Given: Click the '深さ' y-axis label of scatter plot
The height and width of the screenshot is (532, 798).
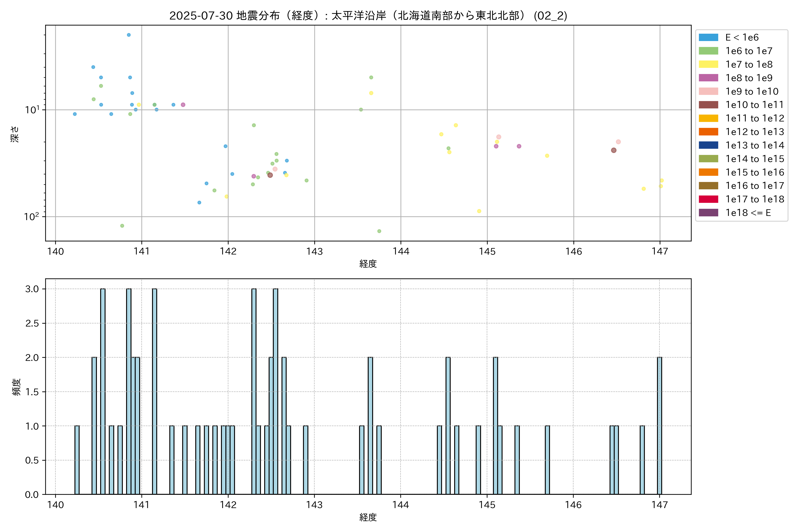Looking at the screenshot, I should pyautogui.click(x=15, y=134).
